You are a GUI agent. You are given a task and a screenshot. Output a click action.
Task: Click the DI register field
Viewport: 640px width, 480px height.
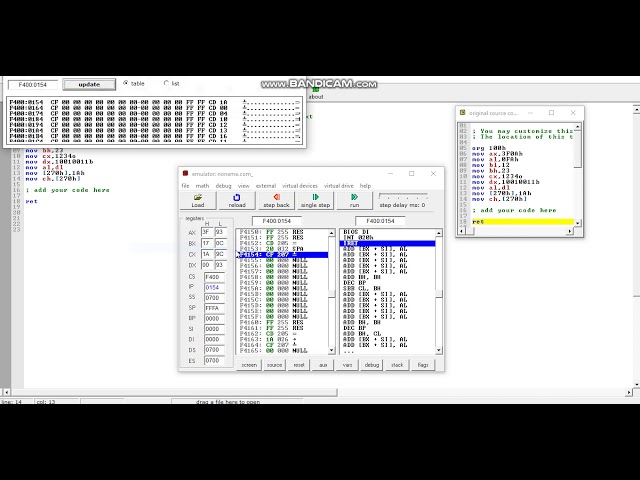[214, 340]
